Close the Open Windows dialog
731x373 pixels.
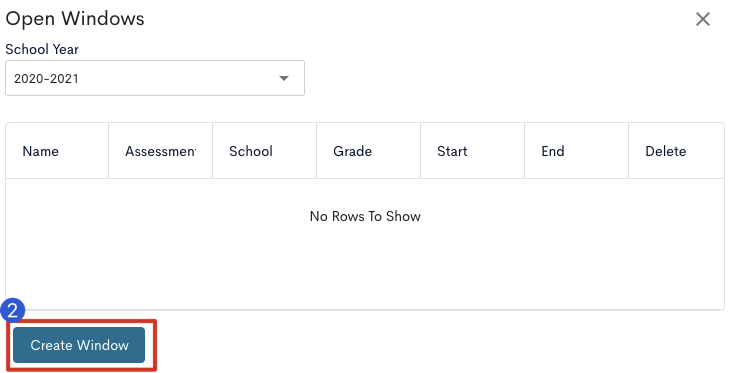[703, 19]
